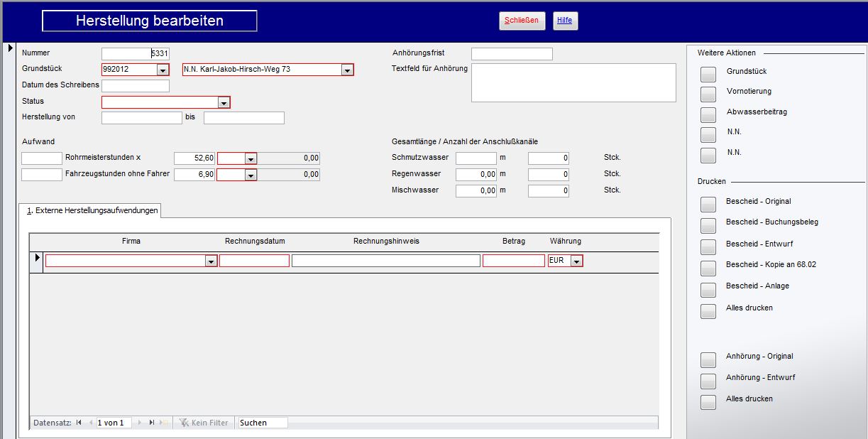Open the dropdown next to rate 6,90
Viewport: 868px width, 439px height.
point(251,175)
